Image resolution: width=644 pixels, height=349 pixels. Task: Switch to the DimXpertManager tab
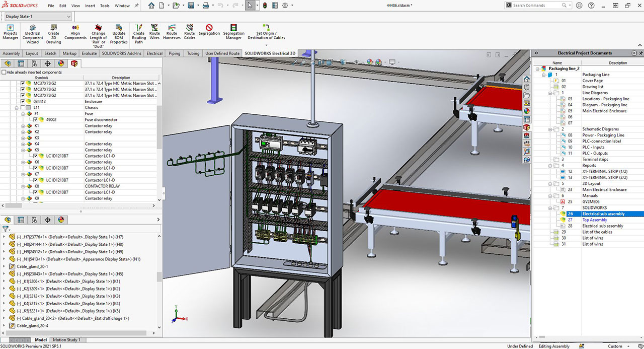[48, 63]
